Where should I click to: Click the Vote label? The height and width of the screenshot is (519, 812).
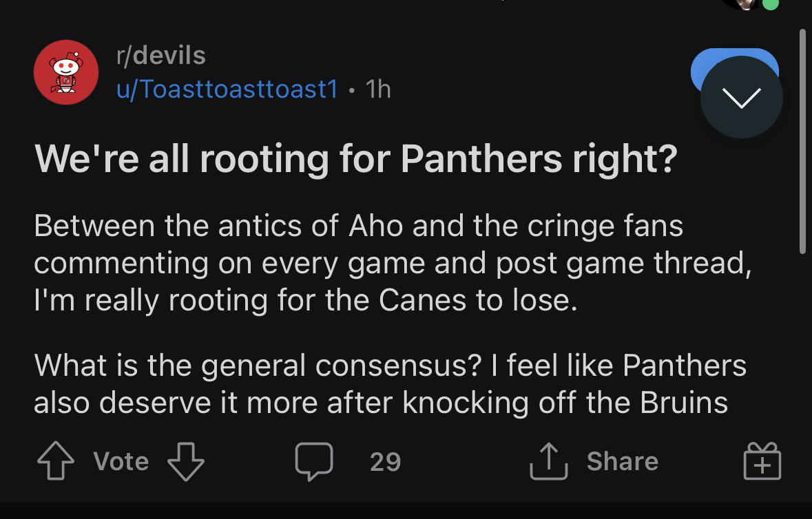[121, 461]
